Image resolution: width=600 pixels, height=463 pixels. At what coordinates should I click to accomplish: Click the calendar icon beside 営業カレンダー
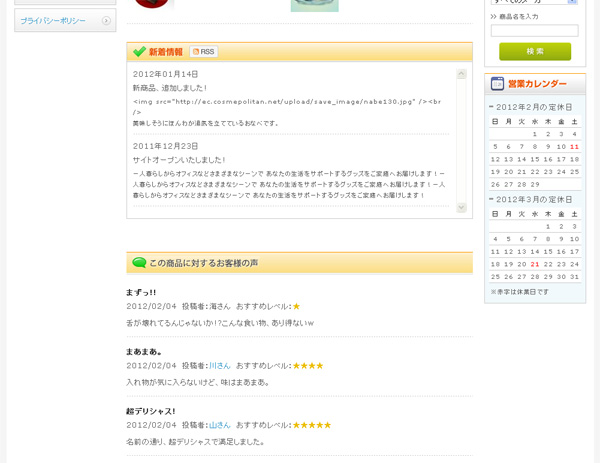click(497, 84)
